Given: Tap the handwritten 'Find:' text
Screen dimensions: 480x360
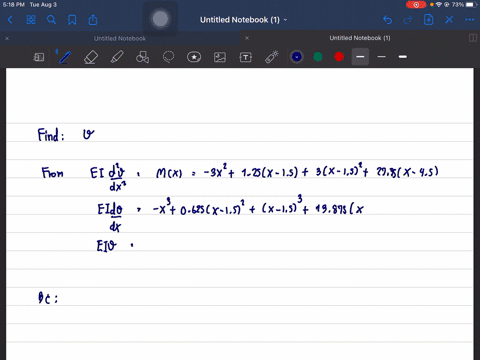Looking at the screenshot, I should (x=51, y=135).
